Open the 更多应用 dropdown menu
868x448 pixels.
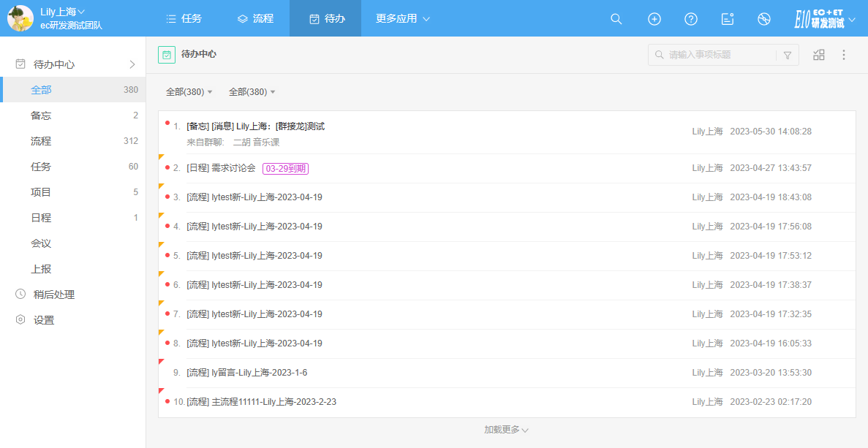pyautogui.click(x=402, y=18)
